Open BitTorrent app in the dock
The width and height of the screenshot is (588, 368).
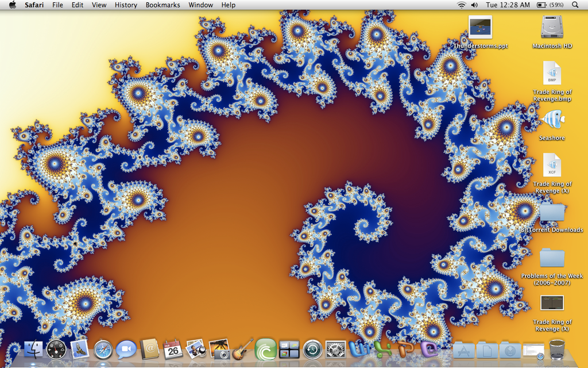(265, 349)
